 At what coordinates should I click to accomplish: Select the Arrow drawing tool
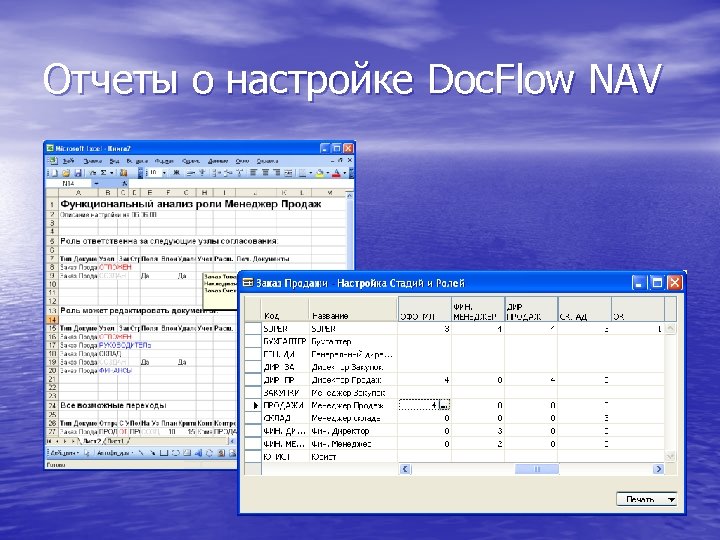(x=152, y=453)
